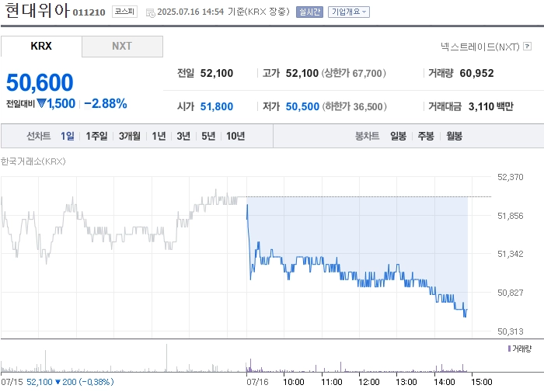Click the 하한가 36,500 text
The width and height of the screenshot is (544, 392).
point(354,106)
